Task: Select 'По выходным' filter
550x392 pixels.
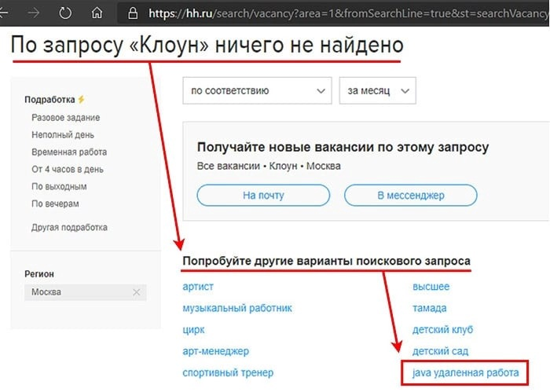Action: [59, 186]
